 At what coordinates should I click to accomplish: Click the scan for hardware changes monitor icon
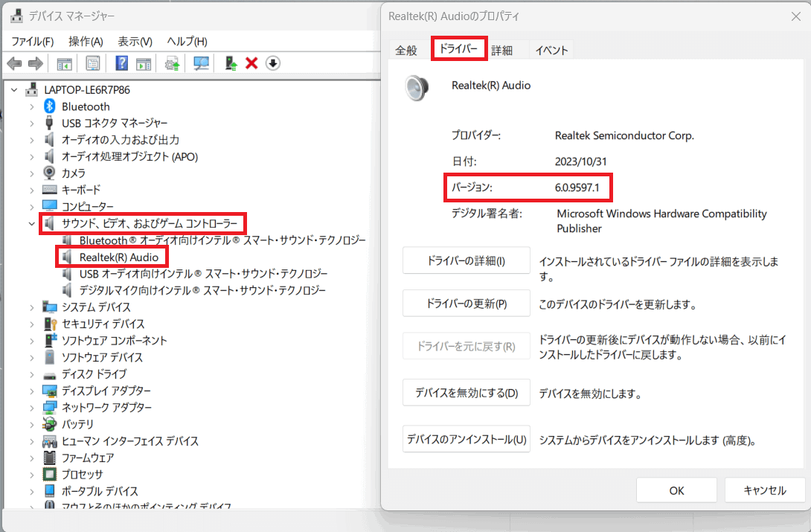coord(201,63)
